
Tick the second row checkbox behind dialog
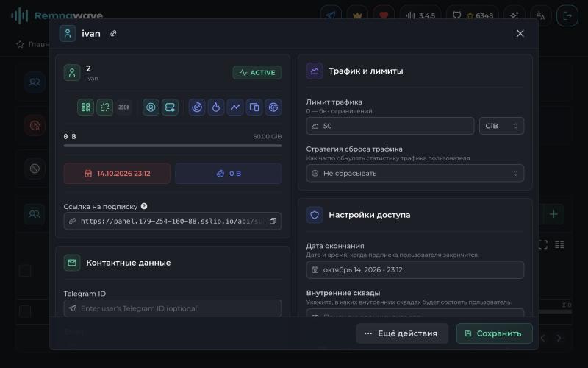point(25,311)
